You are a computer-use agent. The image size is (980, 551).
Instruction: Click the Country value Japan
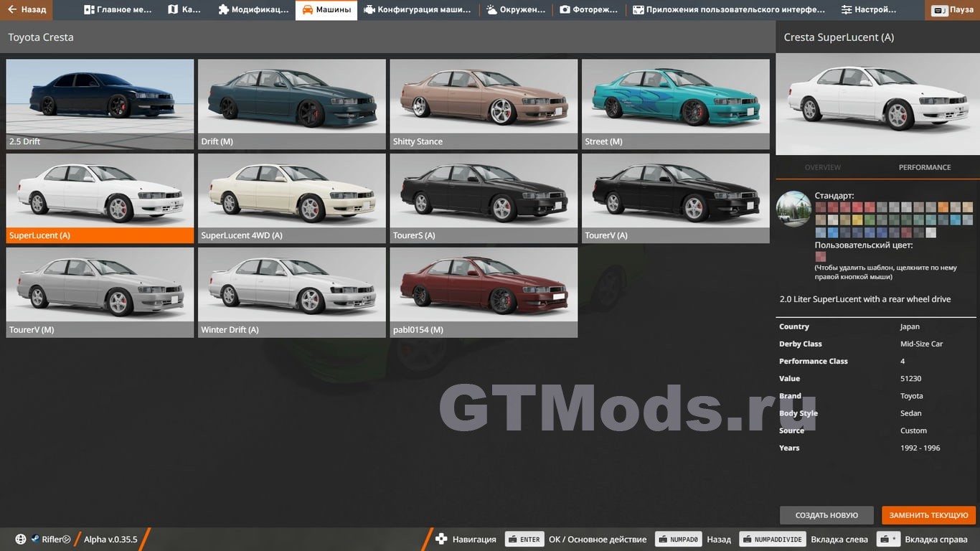click(910, 326)
